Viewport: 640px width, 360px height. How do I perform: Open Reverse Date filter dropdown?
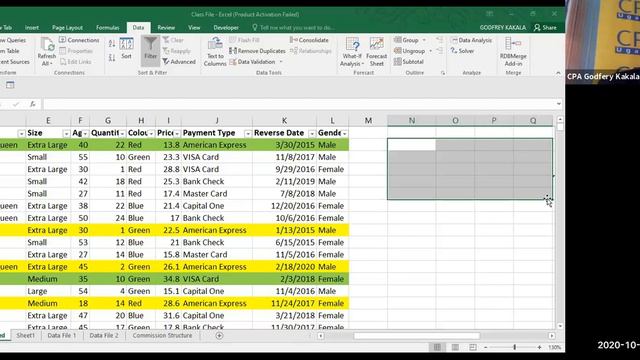tap(312, 133)
